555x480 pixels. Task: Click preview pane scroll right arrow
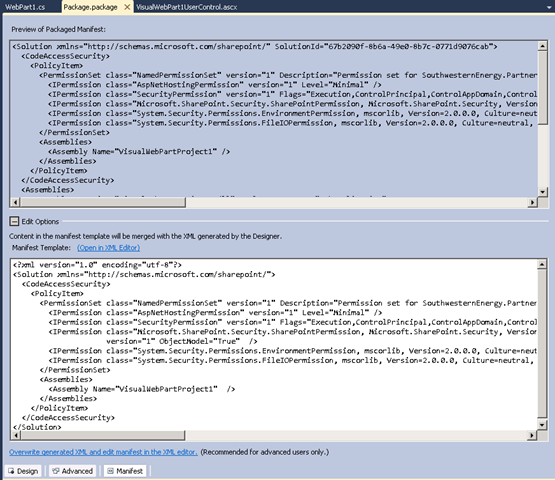pyautogui.click(x=532, y=202)
